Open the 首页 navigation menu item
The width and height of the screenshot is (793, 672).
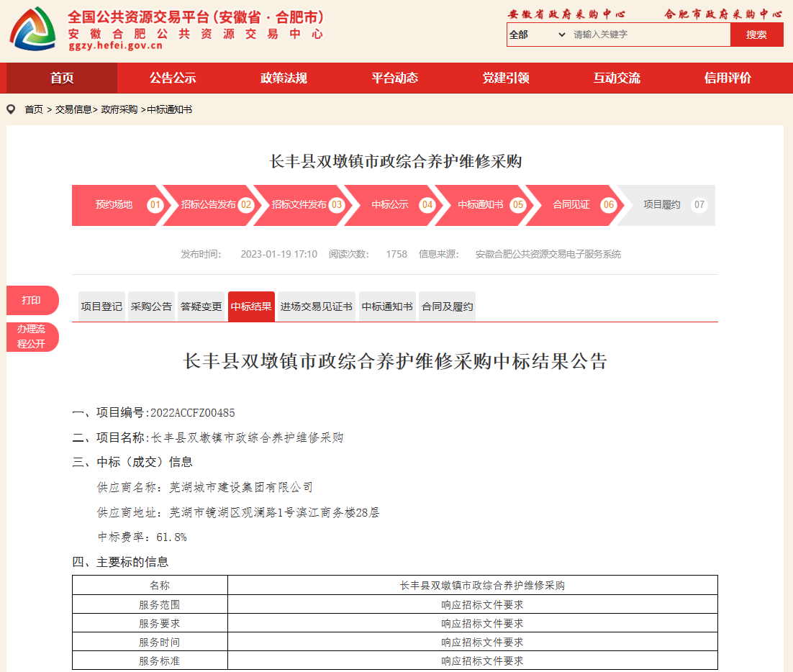click(x=62, y=78)
